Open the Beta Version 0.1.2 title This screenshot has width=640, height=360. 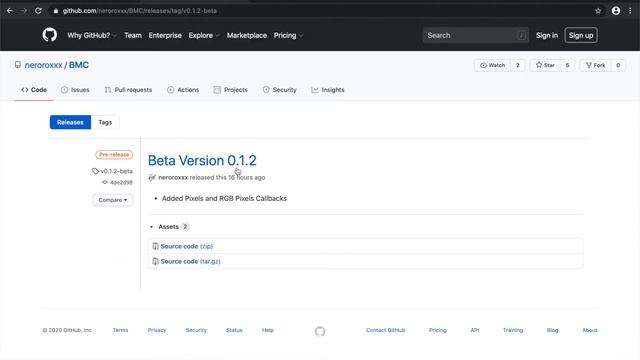202,160
